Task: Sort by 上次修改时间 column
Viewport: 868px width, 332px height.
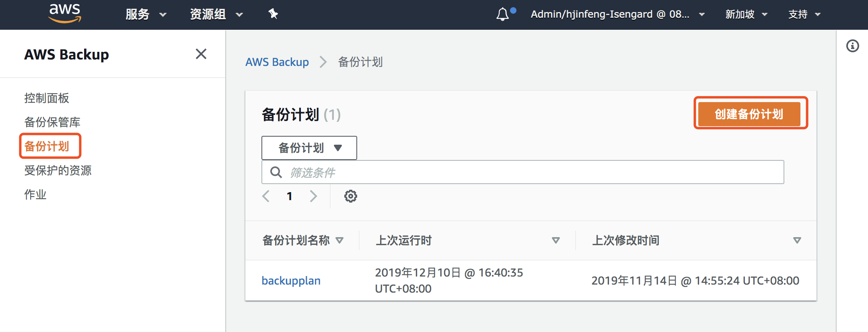Action: coord(697,240)
